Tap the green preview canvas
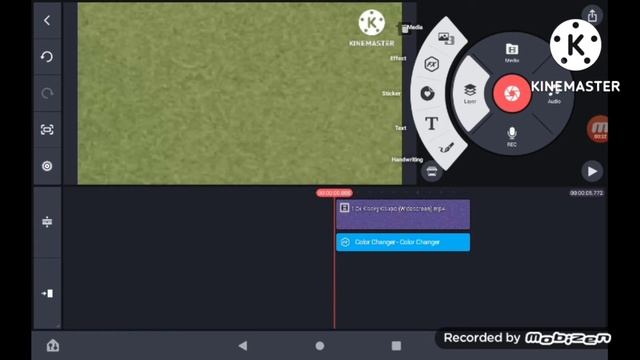Image resolution: width=640 pixels, height=360 pixels. click(240, 93)
